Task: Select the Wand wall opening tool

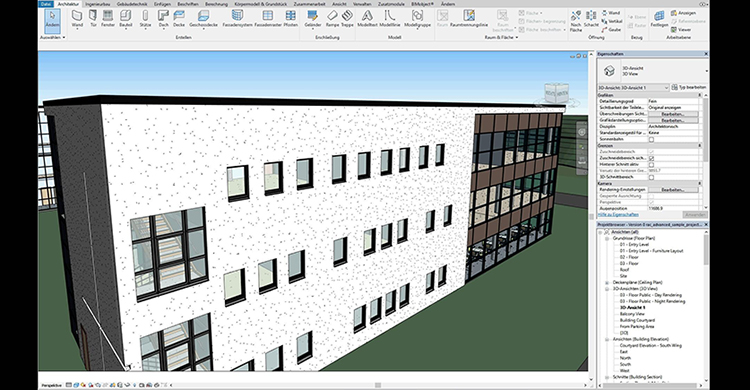Action: click(x=611, y=13)
